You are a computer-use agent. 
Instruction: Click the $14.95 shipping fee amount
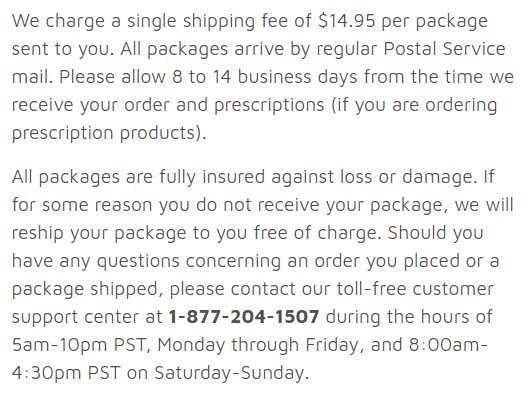click(347, 21)
